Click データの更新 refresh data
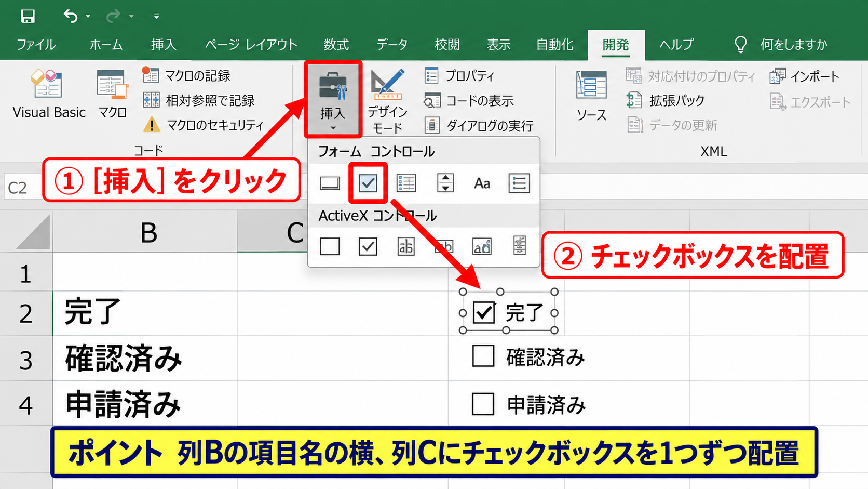The width and height of the screenshot is (868, 489). (672, 125)
